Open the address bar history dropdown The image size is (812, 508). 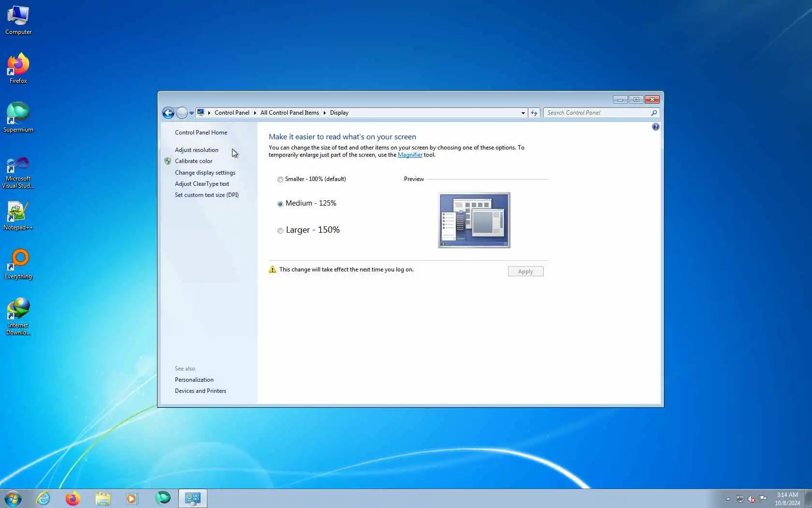[523, 113]
